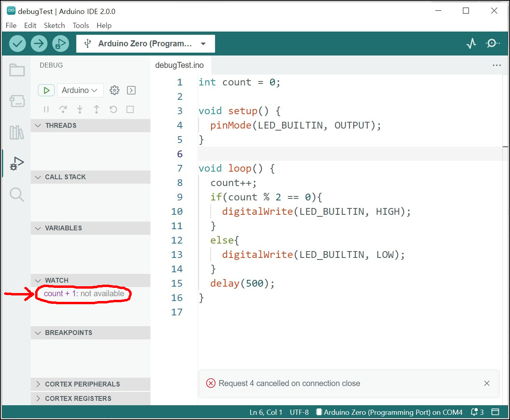Click the green Start Debugging play button

coord(46,90)
